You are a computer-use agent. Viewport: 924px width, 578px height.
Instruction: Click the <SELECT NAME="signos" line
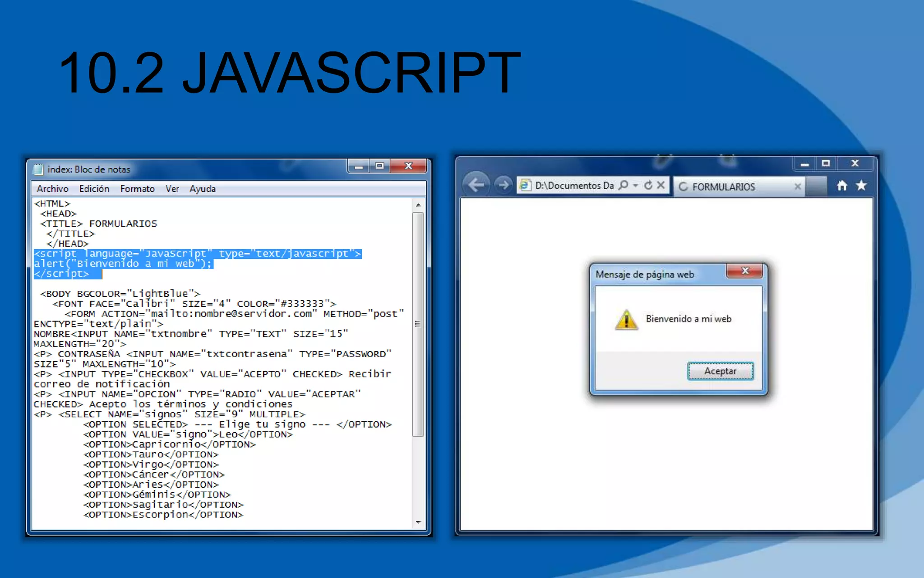click(170, 415)
